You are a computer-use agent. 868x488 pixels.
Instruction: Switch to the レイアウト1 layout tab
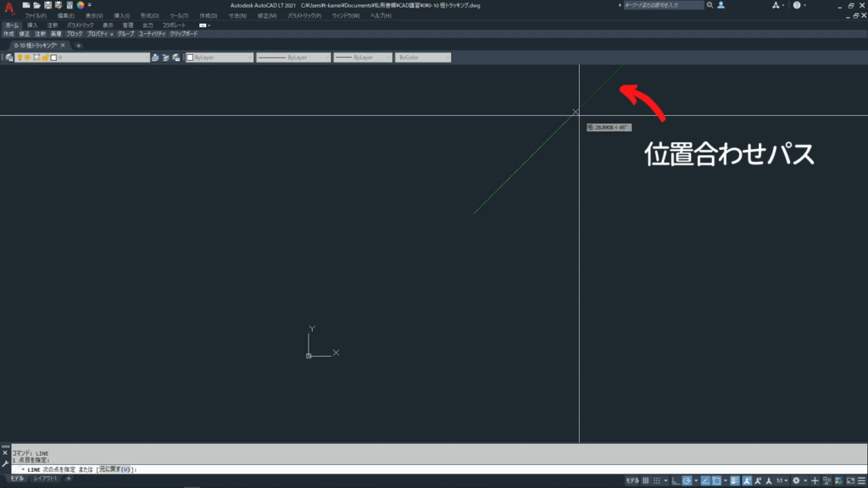(46, 480)
